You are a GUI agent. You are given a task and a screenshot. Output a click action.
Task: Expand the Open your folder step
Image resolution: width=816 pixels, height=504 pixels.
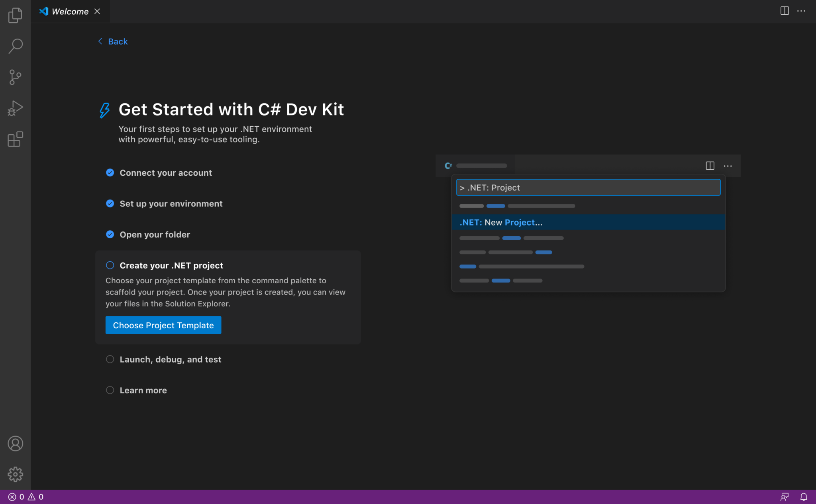[155, 235]
